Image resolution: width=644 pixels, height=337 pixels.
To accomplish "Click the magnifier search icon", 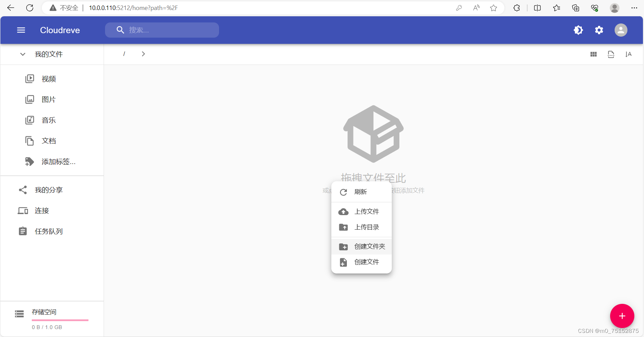I will 120,30.
